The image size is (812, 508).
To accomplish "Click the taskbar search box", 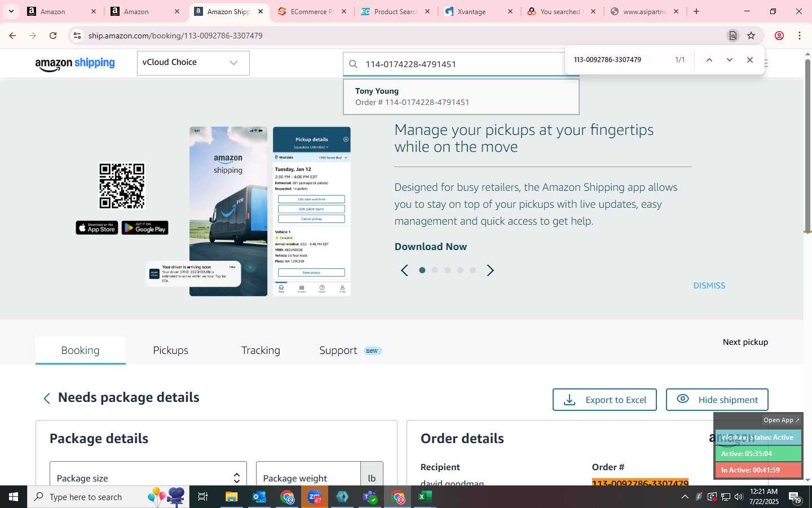I will click(107, 497).
